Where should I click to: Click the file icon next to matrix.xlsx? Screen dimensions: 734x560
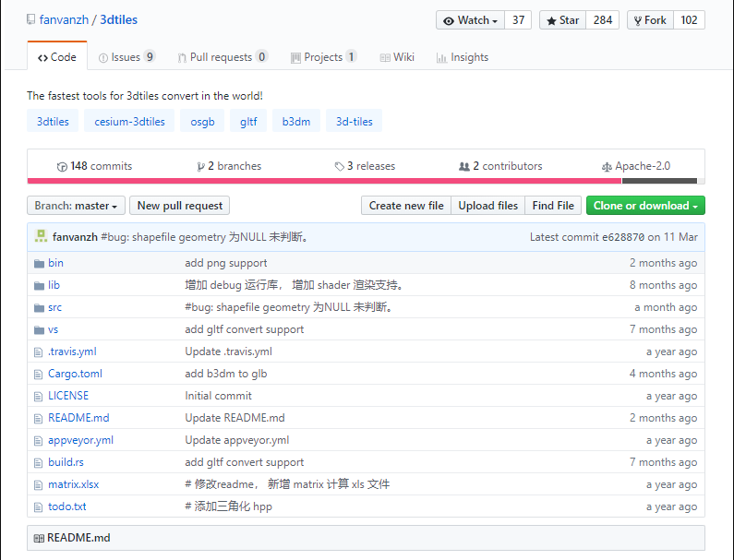39,484
